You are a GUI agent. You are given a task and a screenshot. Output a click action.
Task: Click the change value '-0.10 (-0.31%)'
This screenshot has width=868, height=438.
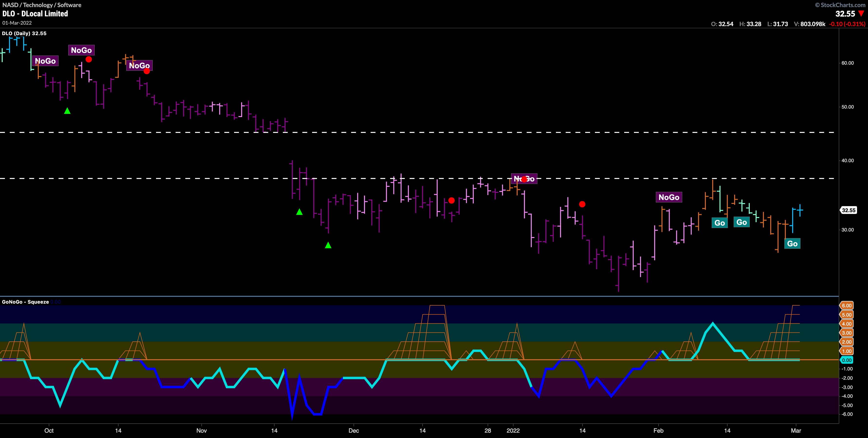point(847,24)
